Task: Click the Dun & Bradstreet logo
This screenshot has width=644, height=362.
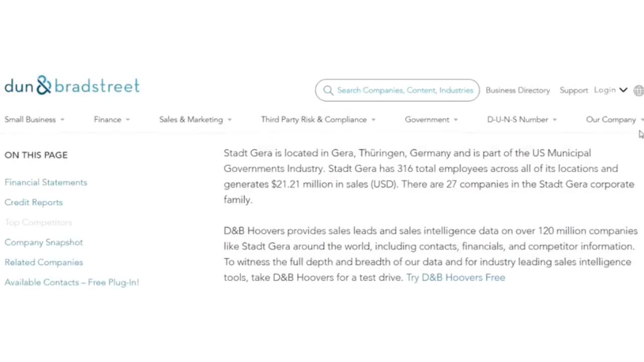Action: (x=72, y=85)
